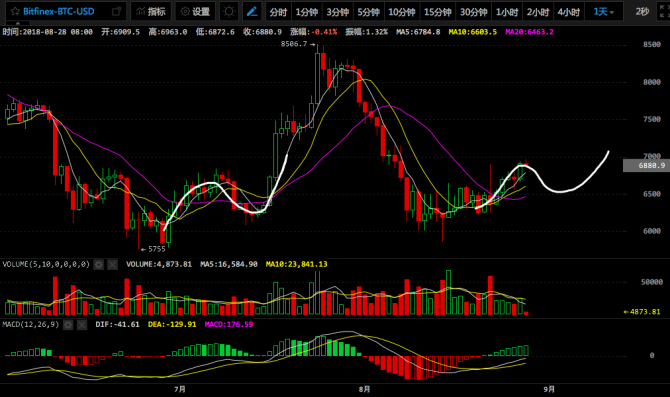
Task: Click the favorite star next to Bitfinex-BTC-USD
Action: point(15,12)
